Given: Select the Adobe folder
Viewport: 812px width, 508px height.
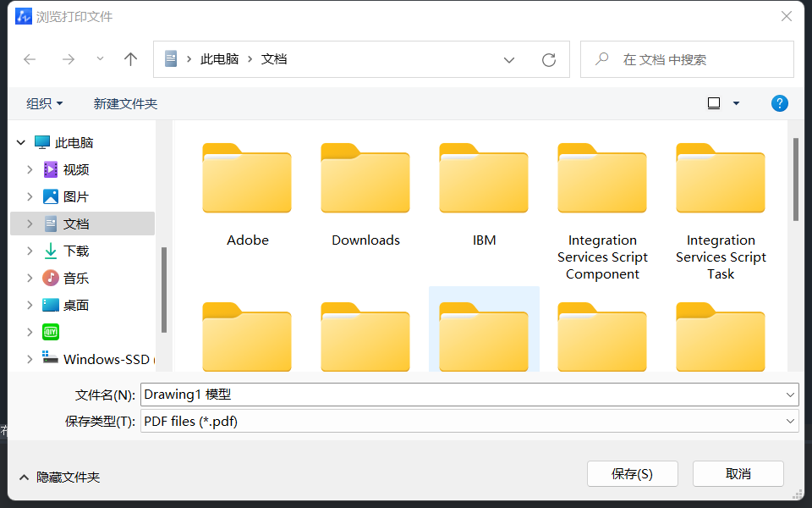Looking at the screenshot, I should coord(247,196).
